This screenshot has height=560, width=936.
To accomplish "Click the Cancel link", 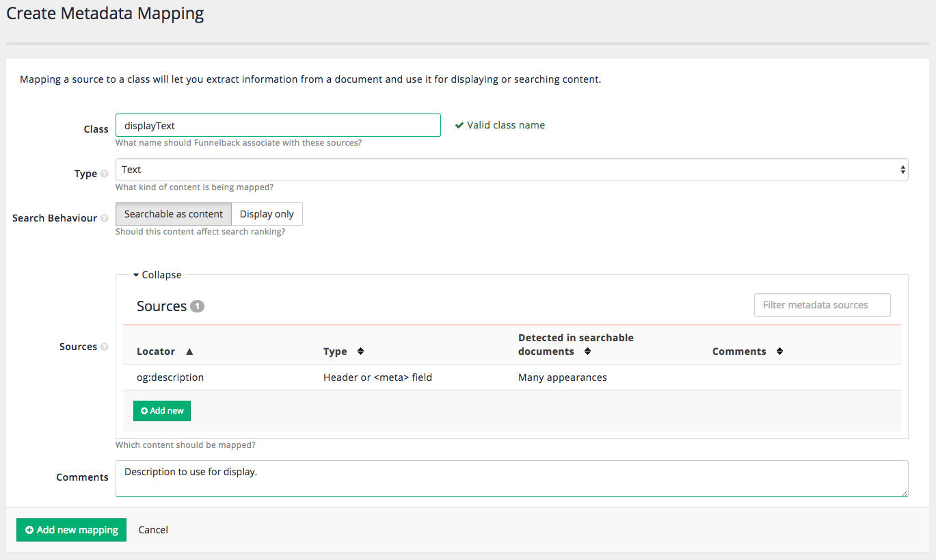I will click(152, 529).
